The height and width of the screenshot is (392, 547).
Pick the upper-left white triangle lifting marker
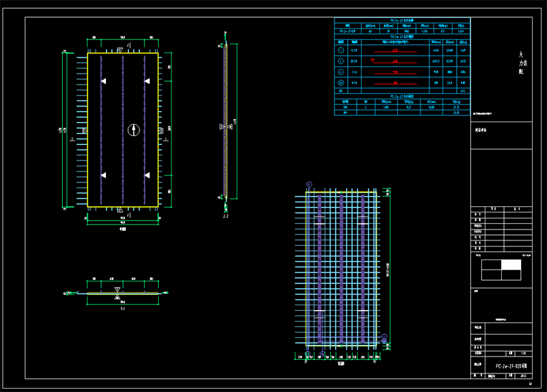(104, 81)
